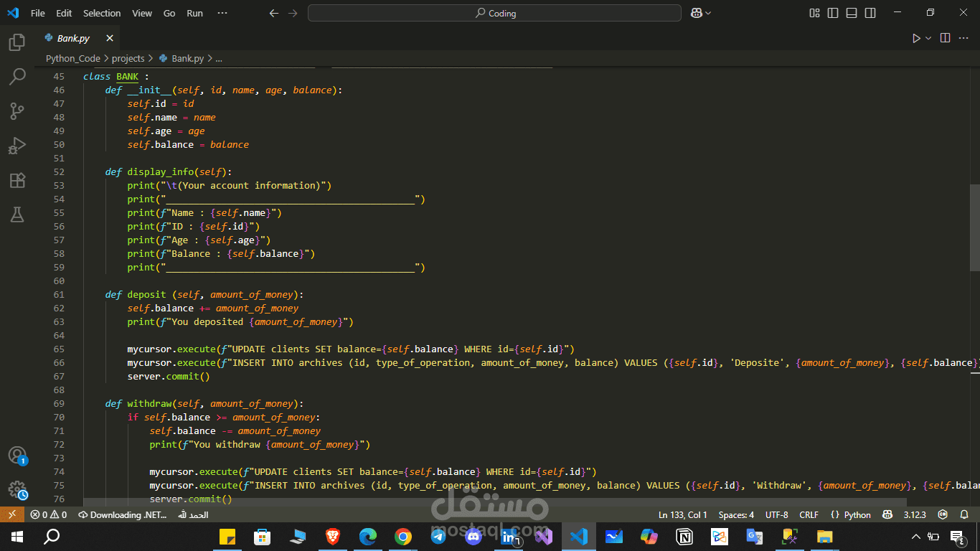This screenshot has height=551, width=980.
Task: Open the Manage gear icon
Action: point(17,490)
